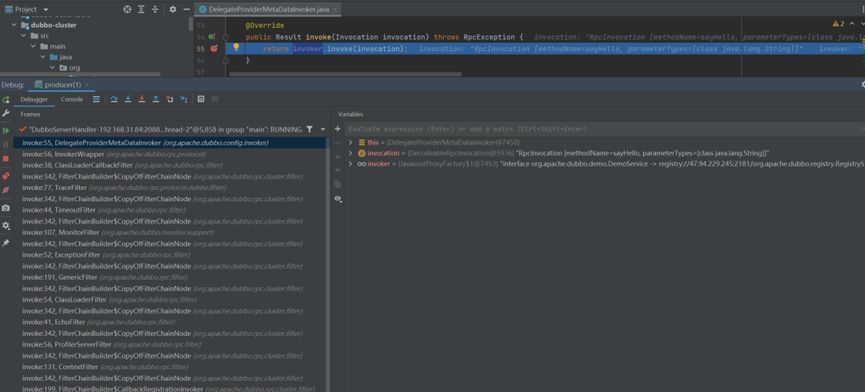Select frame invoke:38, ClassLoaderCallbackFilter
865x392 pixels.
click(x=169, y=165)
